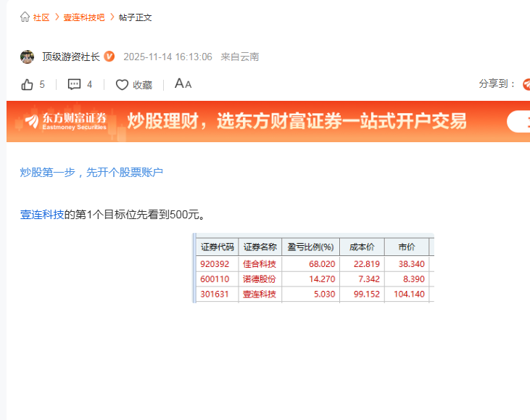The height and width of the screenshot is (420, 530).
Task: Click stock code 600110
Action: 215,279
